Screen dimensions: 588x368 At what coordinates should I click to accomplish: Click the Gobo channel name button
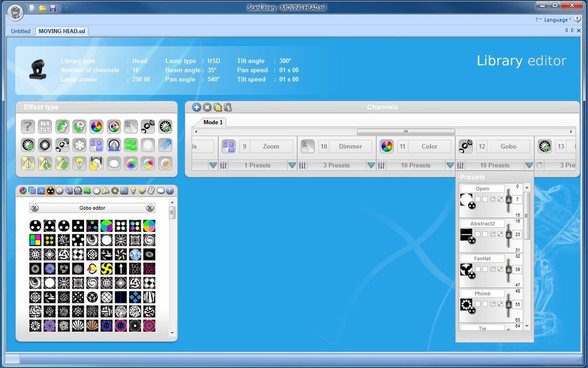click(x=508, y=147)
